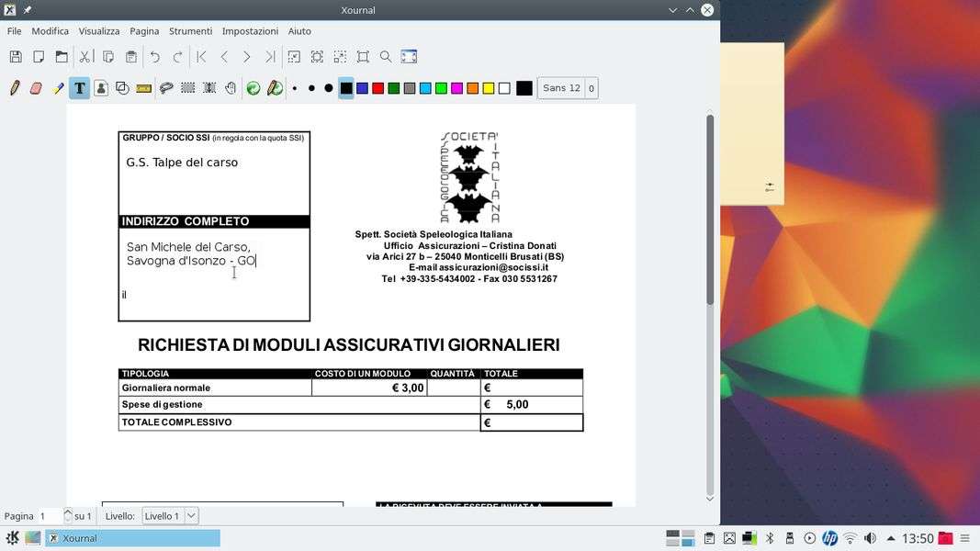Open the Impostazioni menu
Viewport: 980px width, 551px height.
point(250,30)
